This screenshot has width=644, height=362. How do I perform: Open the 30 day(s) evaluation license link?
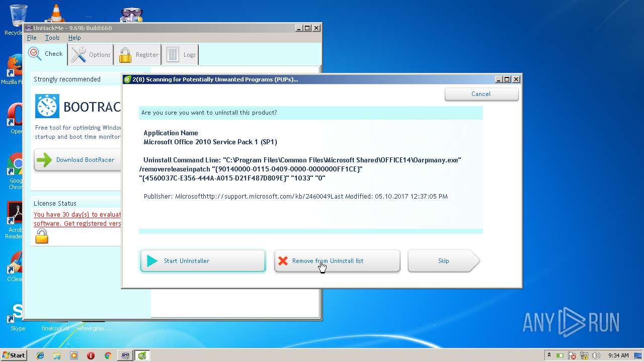coord(77,219)
